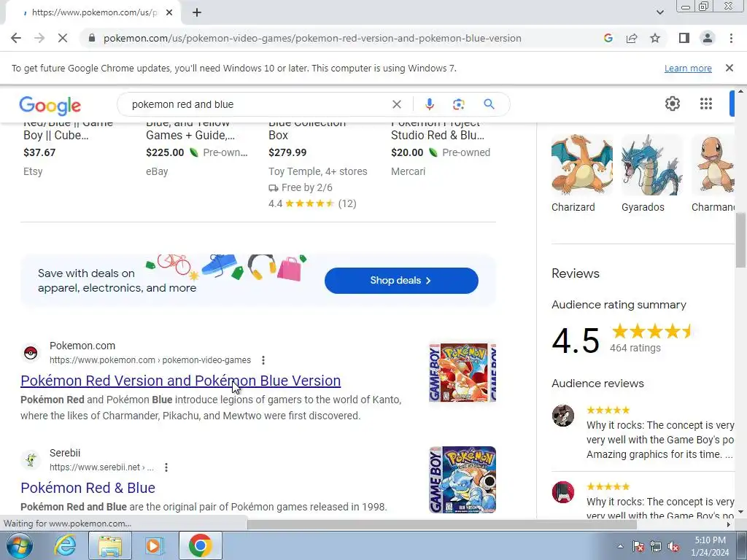Close the pokemon.com tab
747x560 pixels.
[169, 12]
